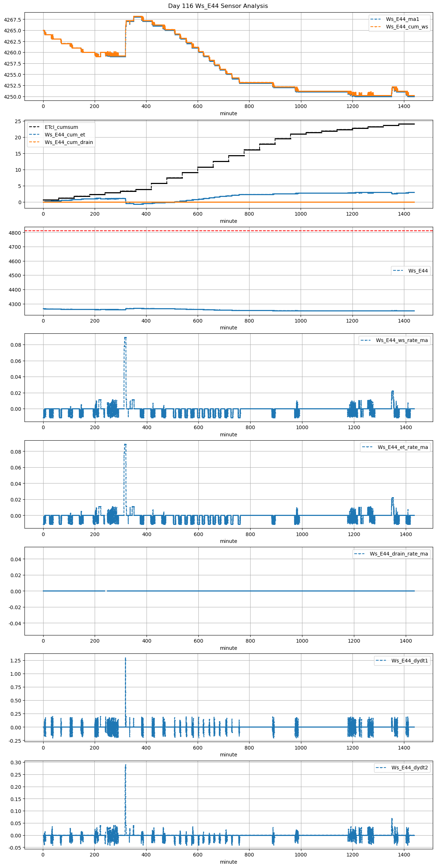The height and width of the screenshot is (868, 436).
Task: Select the ETcI_cumsum legend label
Action: [61, 127]
